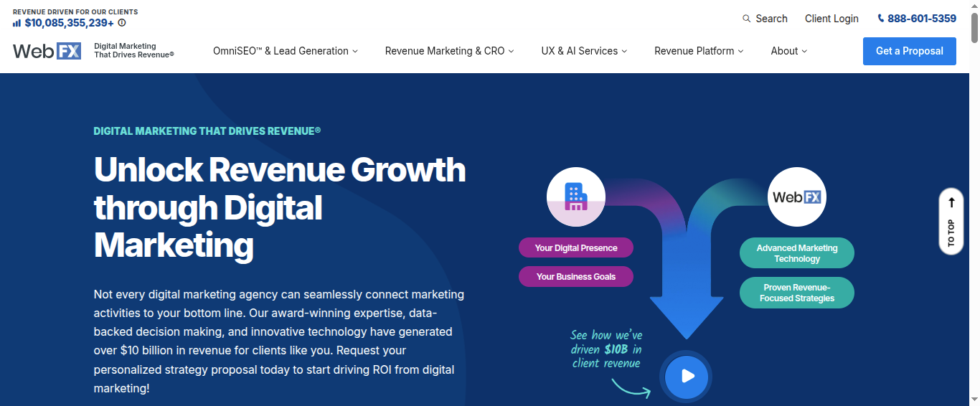The image size is (980, 406).
Task: Open the UX & AI Services dropdown
Action: tap(584, 51)
